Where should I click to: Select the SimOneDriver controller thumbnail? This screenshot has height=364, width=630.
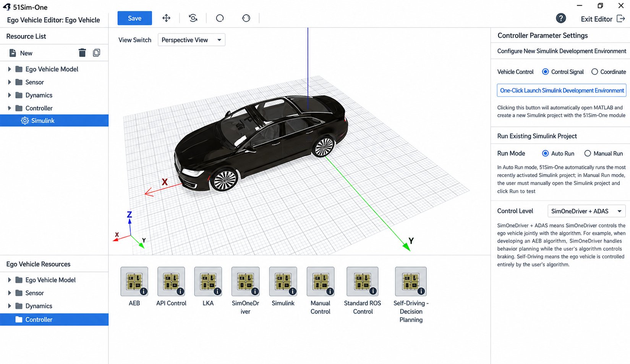coord(245,282)
